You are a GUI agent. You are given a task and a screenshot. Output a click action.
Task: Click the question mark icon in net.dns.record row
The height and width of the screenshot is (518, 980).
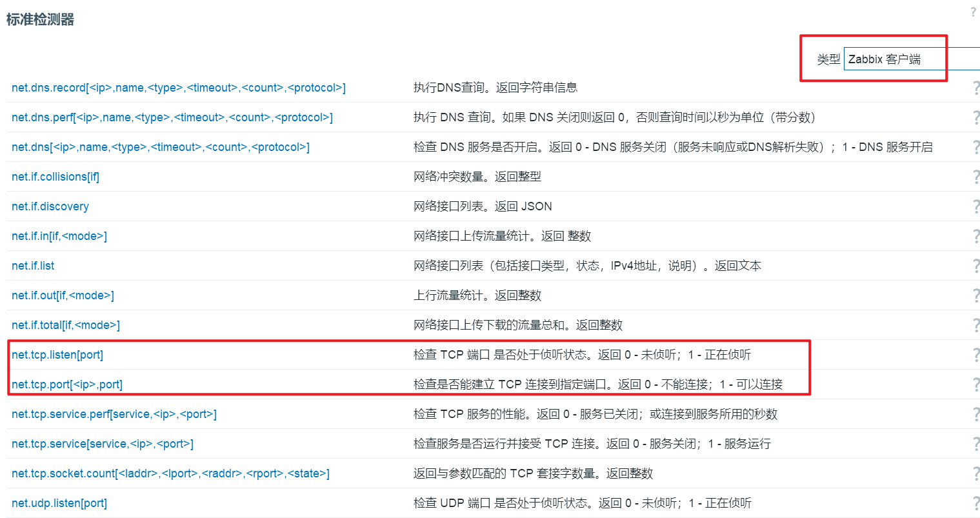pos(975,88)
